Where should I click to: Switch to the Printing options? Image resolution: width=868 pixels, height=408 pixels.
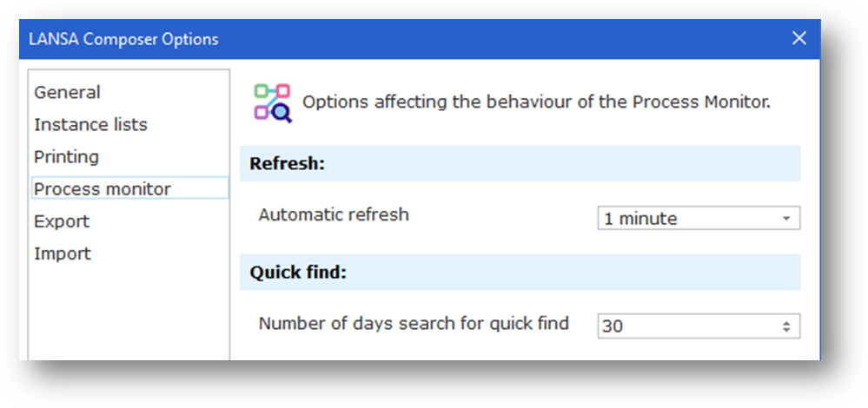point(66,157)
